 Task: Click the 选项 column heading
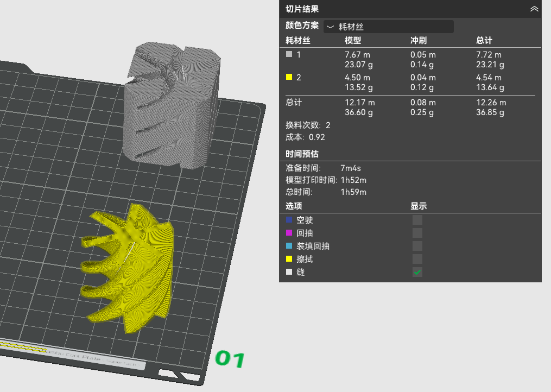point(294,206)
